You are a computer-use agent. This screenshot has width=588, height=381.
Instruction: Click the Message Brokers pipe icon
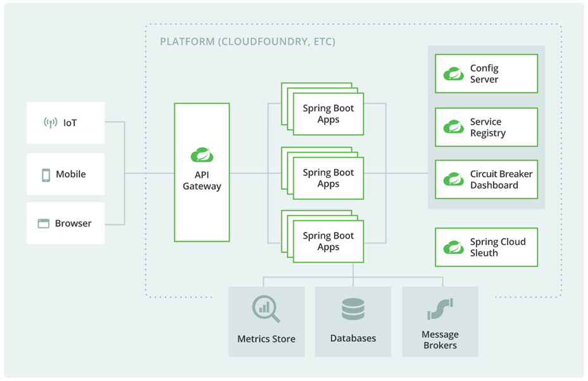coord(441,309)
